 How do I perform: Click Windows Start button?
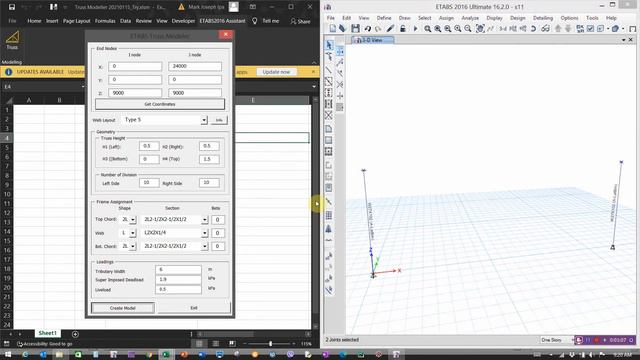(7, 355)
